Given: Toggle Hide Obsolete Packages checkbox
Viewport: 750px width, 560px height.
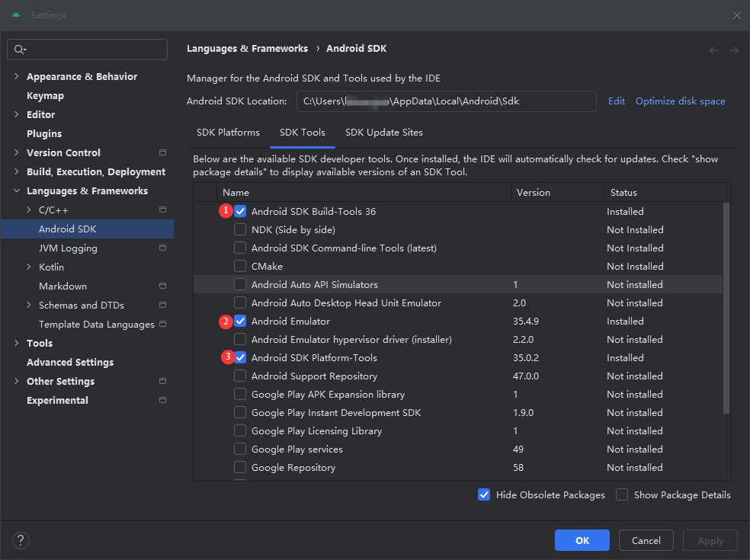Looking at the screenshot, I should (x=484, y=494).
